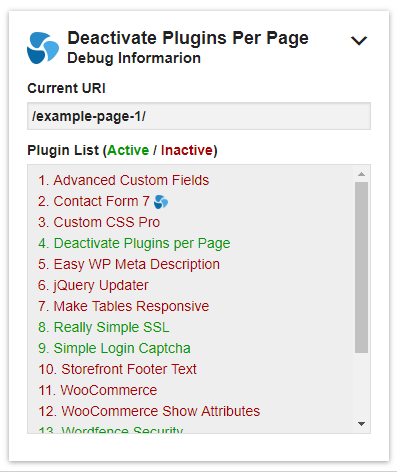Click the Make Tables Responsive entry
The width and height of the screenshot is (397, 472).
(x=124, y=306)
